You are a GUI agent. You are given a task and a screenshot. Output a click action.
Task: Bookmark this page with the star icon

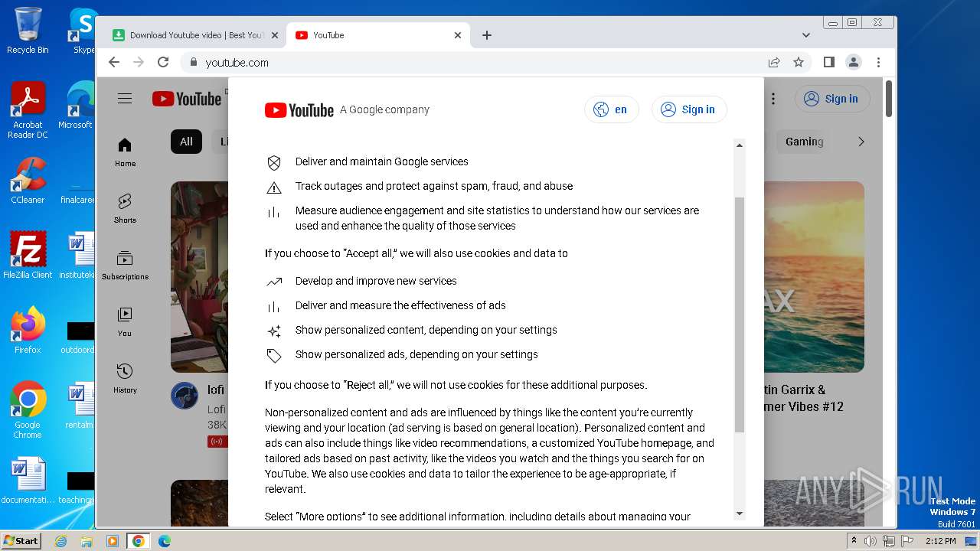click(799, 63)
